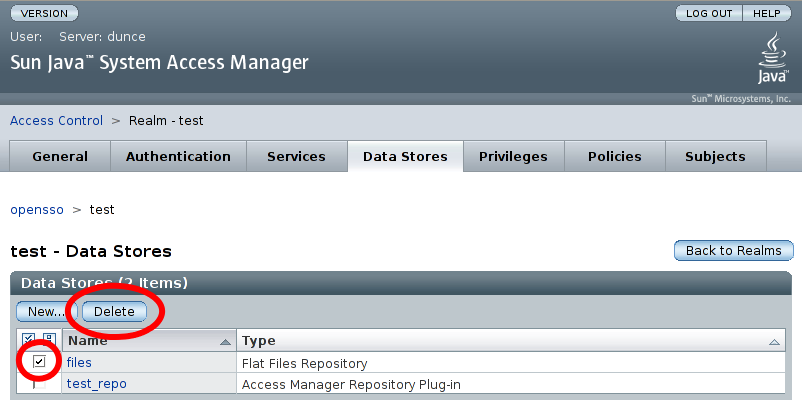Viewport: 802px width, 405px height.
Task: Go to the Policies tab
Action: pos(614,157)
